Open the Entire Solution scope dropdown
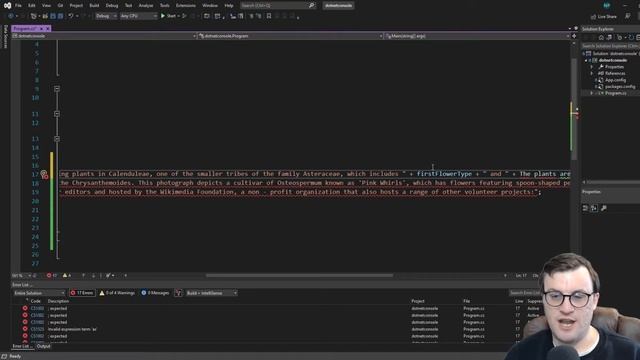 (x=39, y=293)
